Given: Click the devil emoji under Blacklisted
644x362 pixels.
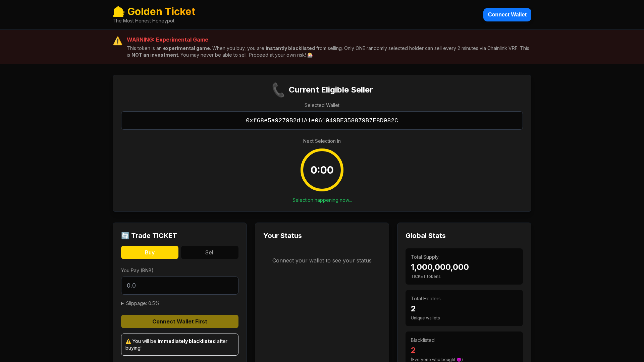Looking at the screenshot, I should tap(459, 359).
